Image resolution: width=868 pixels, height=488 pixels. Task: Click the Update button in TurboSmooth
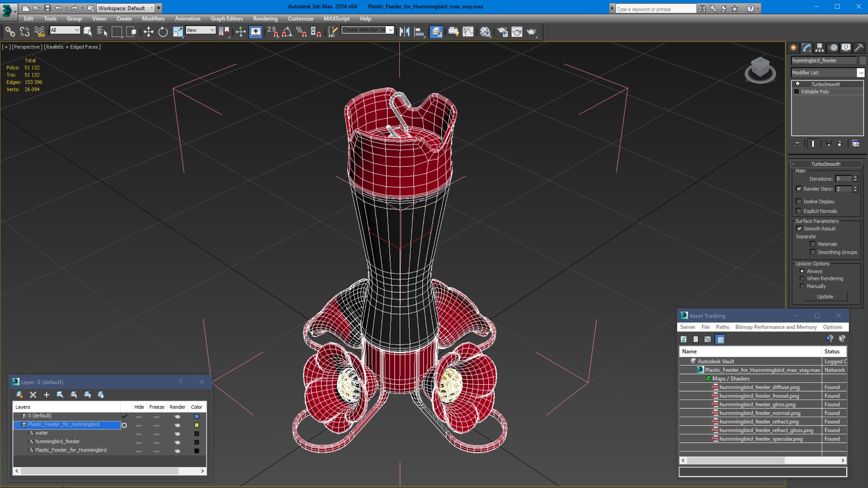pyautogui.click(x=825, y=297)
